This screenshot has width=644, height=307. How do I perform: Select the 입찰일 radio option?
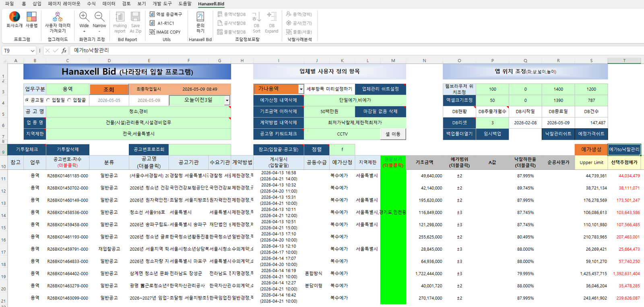[x=56, y=100]
